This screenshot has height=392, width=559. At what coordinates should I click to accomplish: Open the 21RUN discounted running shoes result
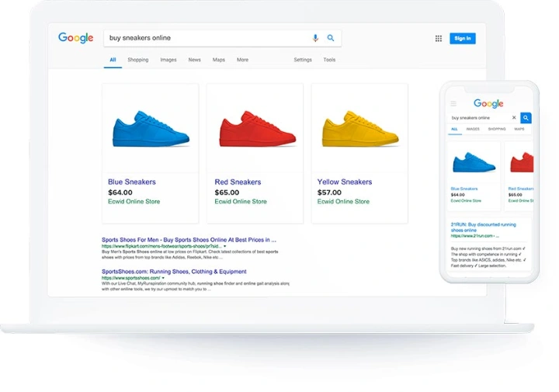coord(484,227)
